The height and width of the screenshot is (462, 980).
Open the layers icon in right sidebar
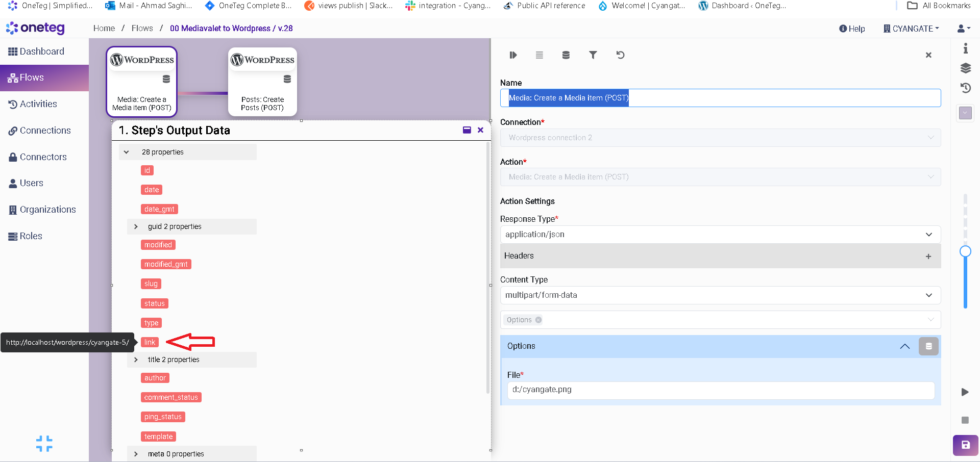965,68
